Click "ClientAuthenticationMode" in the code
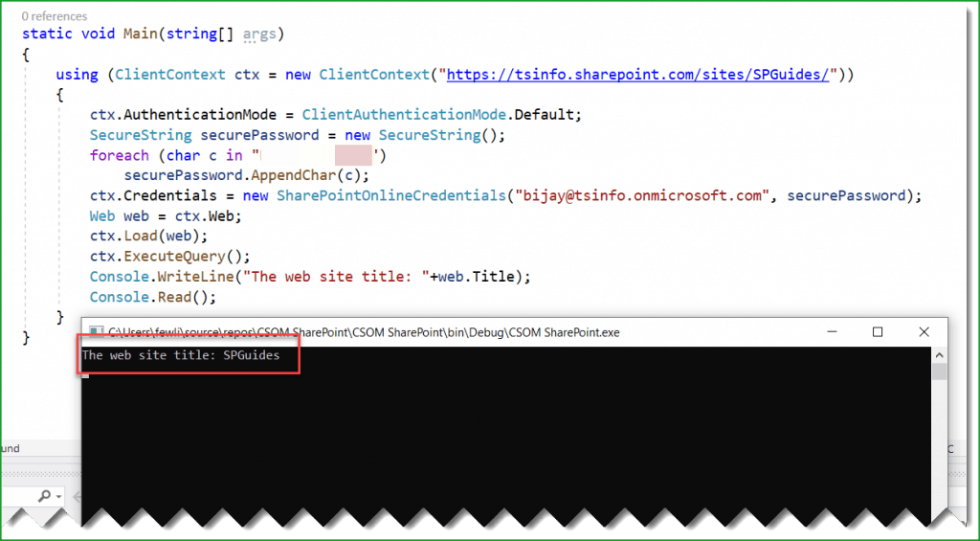Viewport: 980px width, 541px height. coord(404,115)
